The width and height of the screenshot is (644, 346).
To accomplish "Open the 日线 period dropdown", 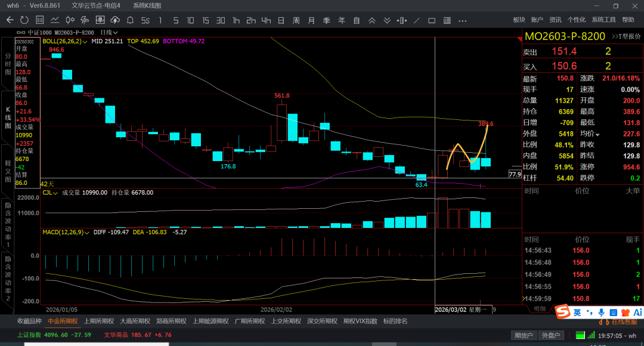I will point(109,32).
